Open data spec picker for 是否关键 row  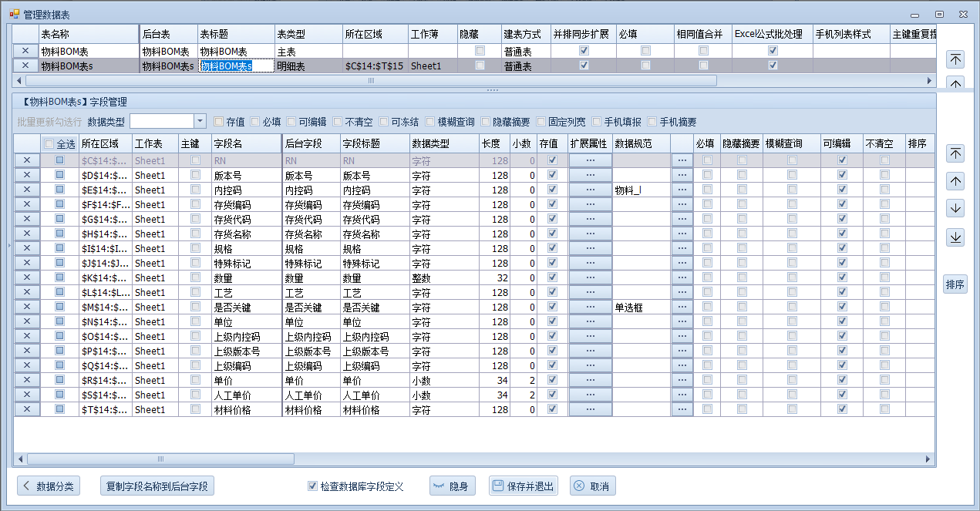pyautogui.click(x=682, y=307)
